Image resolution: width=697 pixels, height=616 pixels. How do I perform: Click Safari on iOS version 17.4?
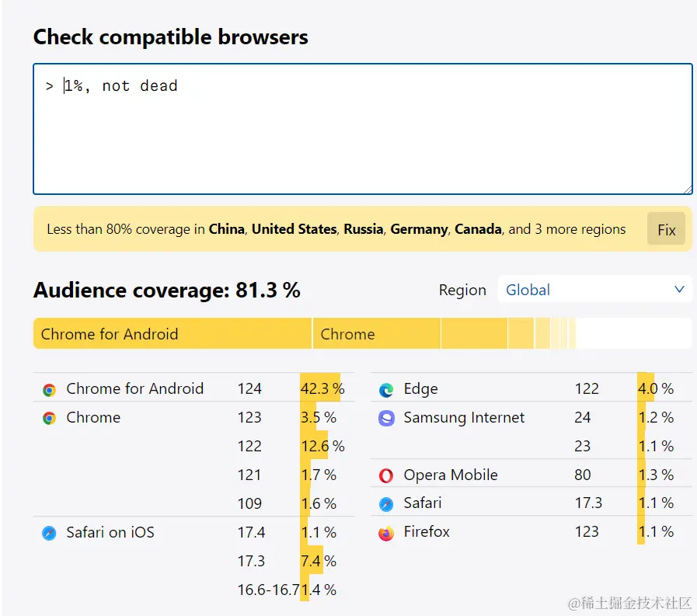pyautogui.click(x=251, y=532)
